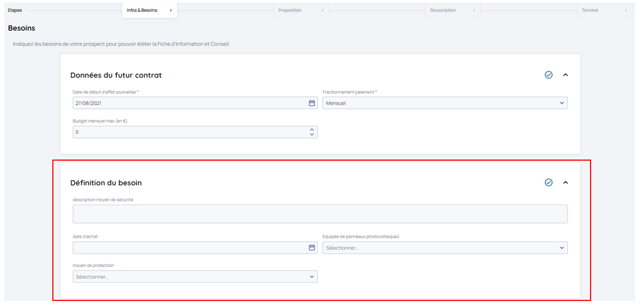Click the Budget mensuel max input field

(187, 132)
